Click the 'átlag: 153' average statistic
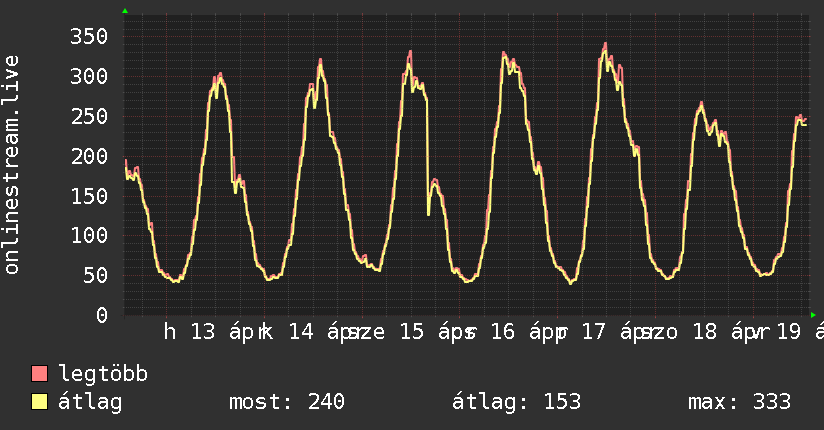824x430 pixels. click(x=517, y=402)
